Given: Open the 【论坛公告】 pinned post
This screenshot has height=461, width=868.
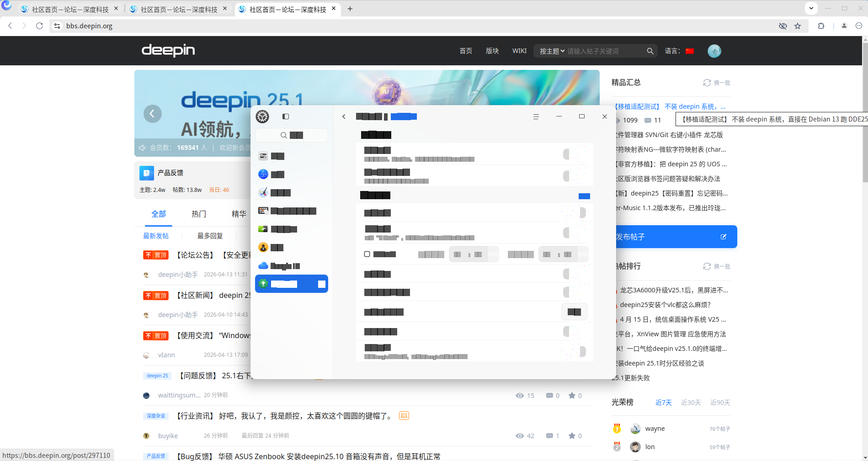Looking at the screenshot, I should [213, 255].
